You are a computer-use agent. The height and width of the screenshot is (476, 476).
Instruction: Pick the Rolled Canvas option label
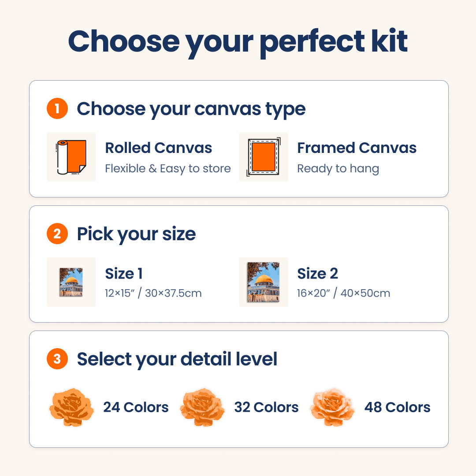point(159,148)
